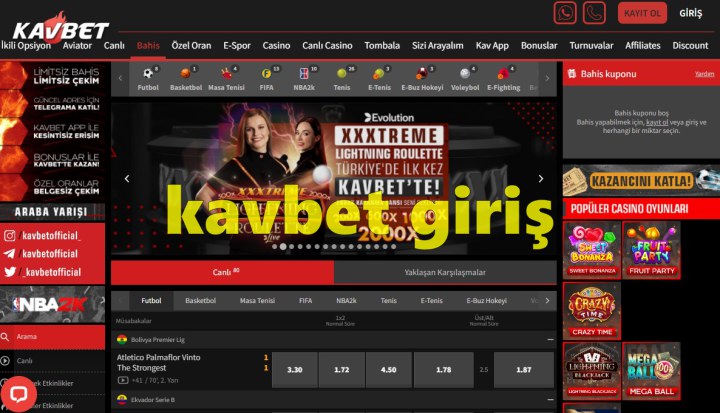The height and width of the screenshot is (413, 720).
Task: Switch to the Canlı matches tab
Action: (x=222, y=272)
